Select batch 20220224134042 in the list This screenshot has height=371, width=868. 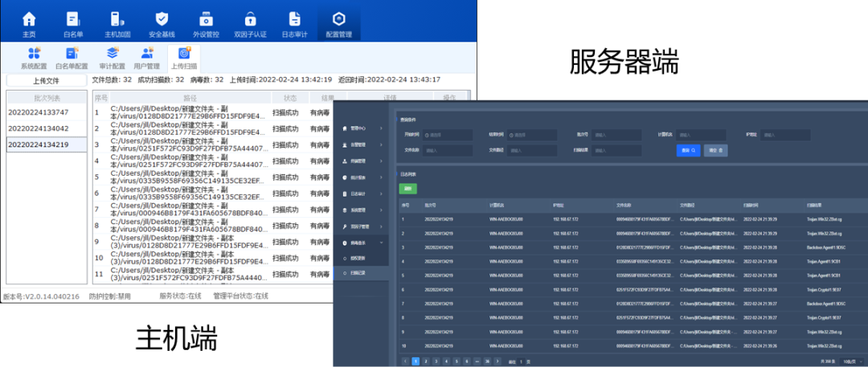[39, 128]
